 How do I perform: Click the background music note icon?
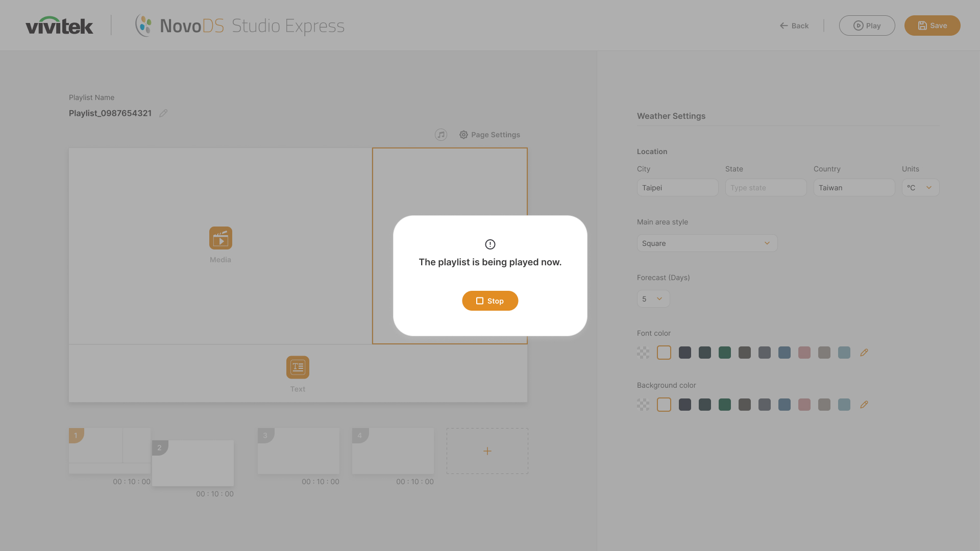[x=441, y=135]
